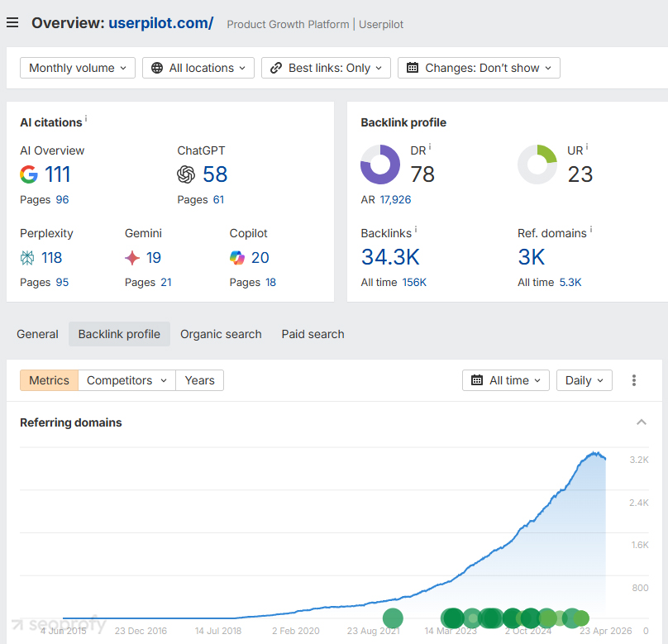Show the UR info tooltip icon

click(x=587, y=146)
